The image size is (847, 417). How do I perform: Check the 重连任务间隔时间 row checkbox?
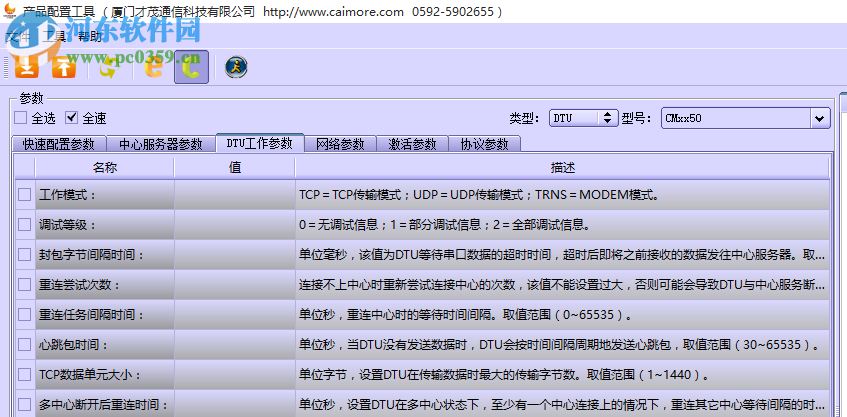25,314
